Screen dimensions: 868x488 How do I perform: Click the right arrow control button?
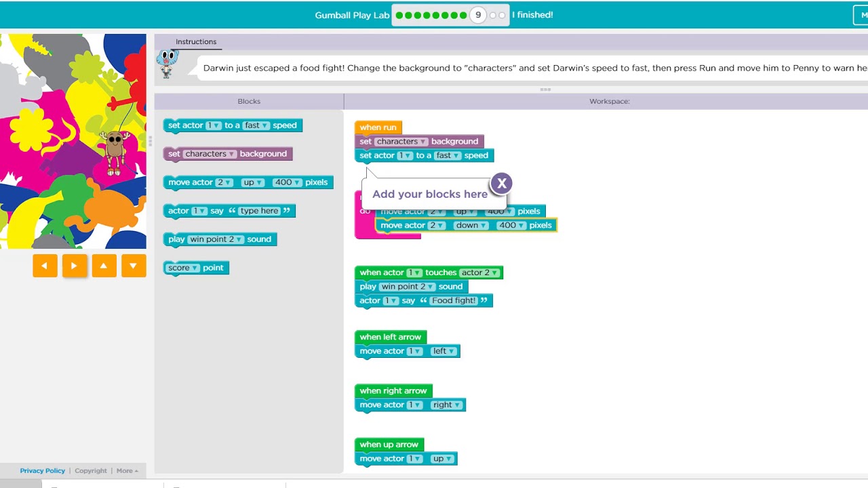(74, 266)
